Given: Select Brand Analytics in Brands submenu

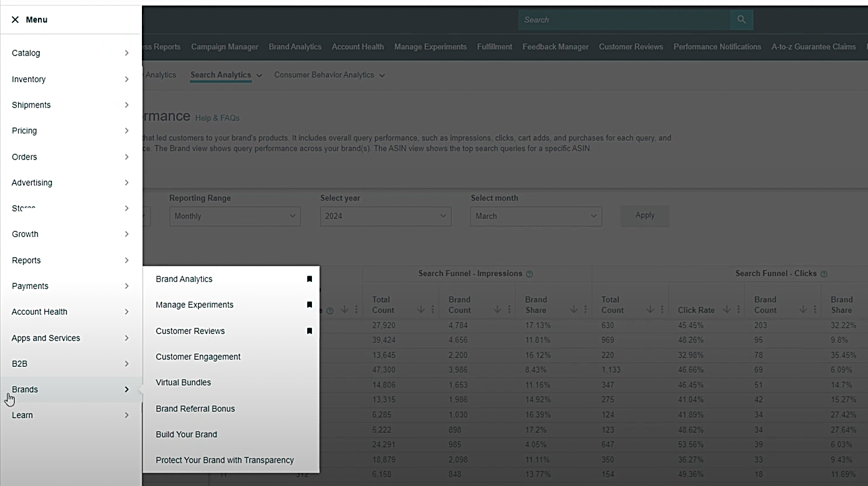Looking at the screenshot, I should pyautogui.click(x=184, y=279).
